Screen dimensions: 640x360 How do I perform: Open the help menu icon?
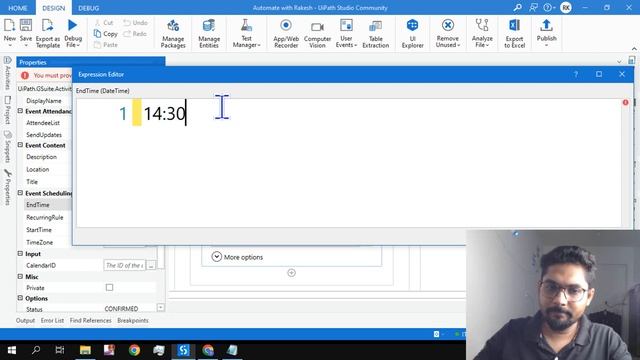[x=549, y=7]
